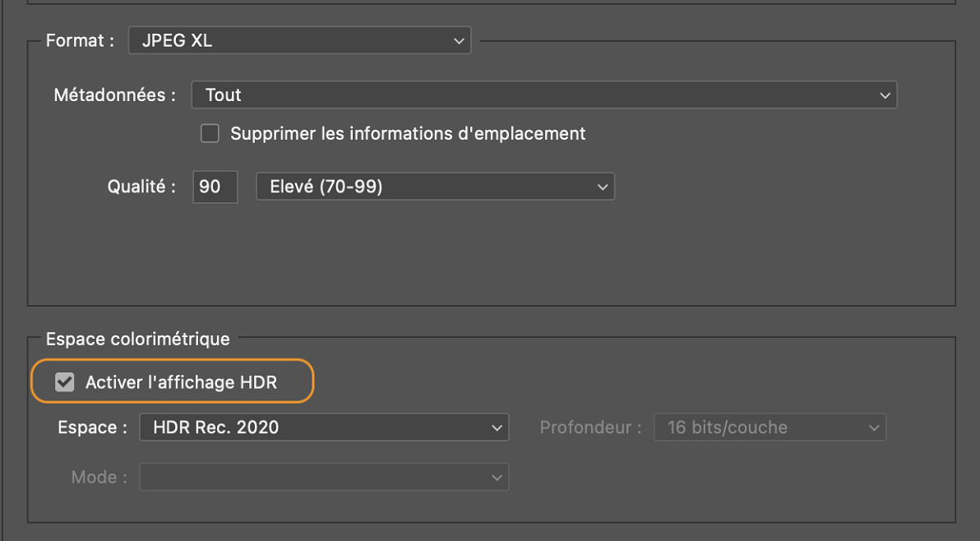The width and height of the screenshot is (980, 541).
Task: Click the "Espace colorimétrique" section heading
Action: click(138, 338)
